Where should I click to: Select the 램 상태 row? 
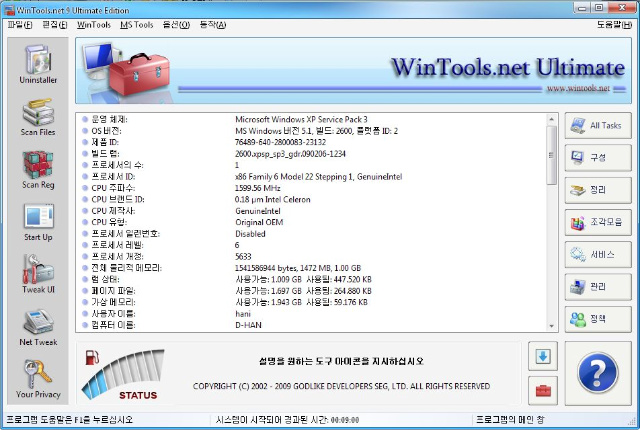coord(313,279)
